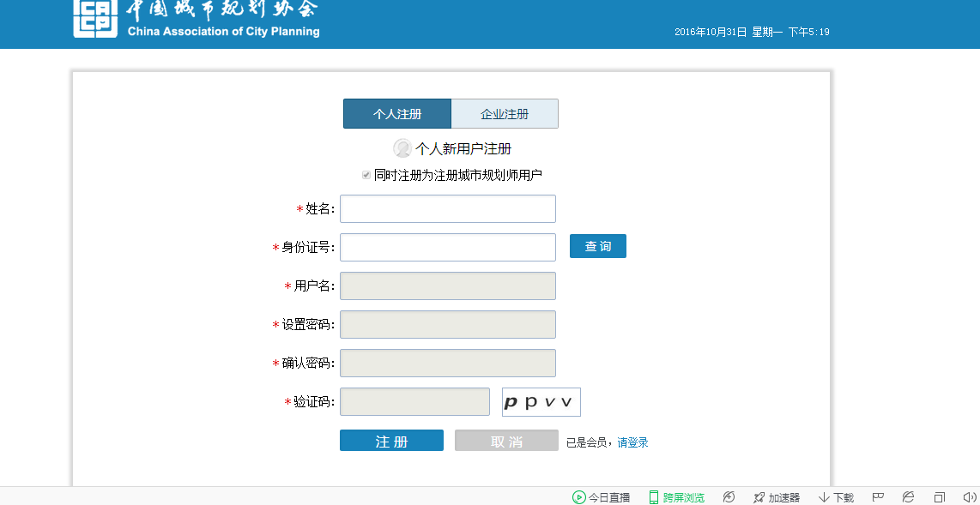Click the flag icon in the status bar
Screen dimensions: 980x505
pyautogui.click(x=878, y=497)
